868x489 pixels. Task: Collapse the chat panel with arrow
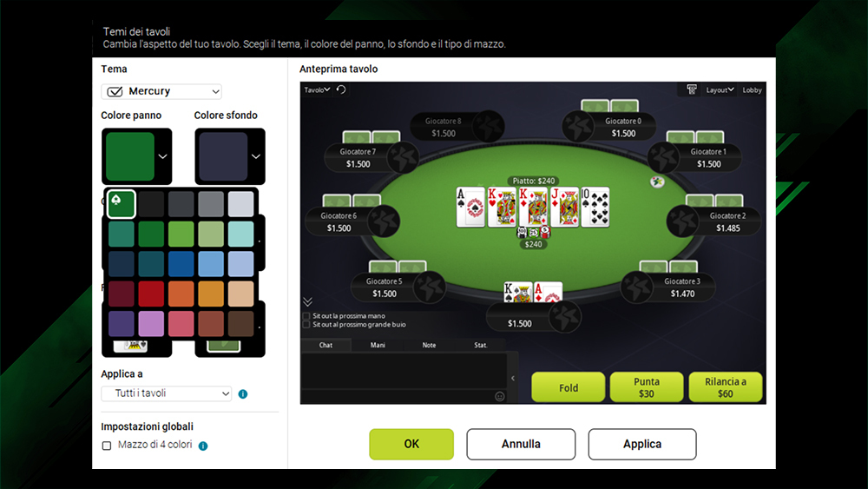(513, 378)
